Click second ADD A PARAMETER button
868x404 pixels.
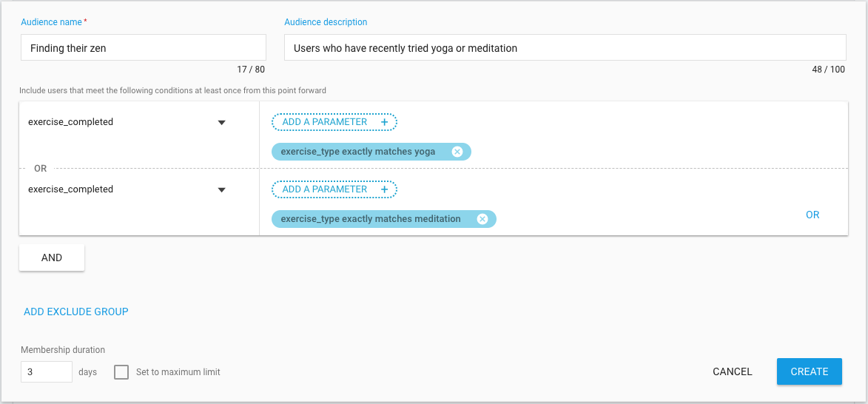(x=334, y=189)
